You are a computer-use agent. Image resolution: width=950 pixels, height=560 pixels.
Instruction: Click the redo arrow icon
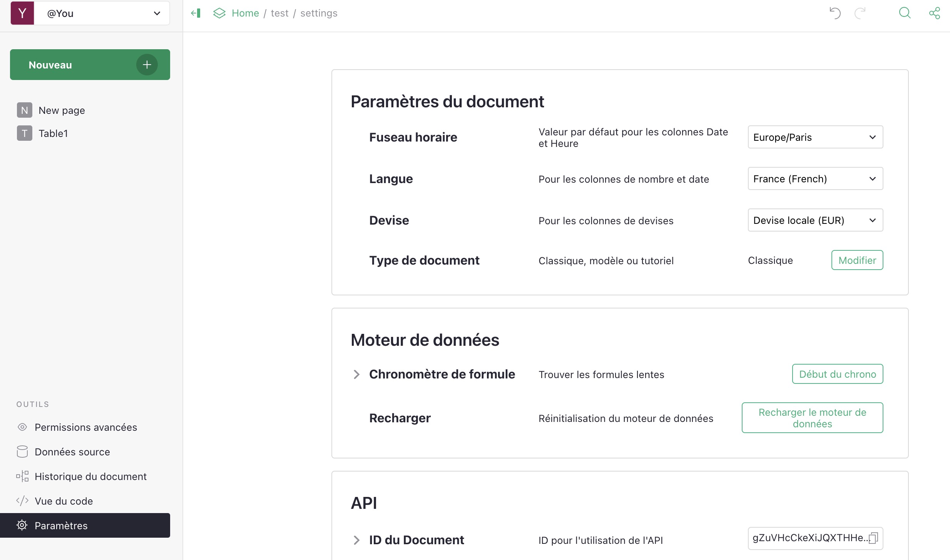pos(860,13)
